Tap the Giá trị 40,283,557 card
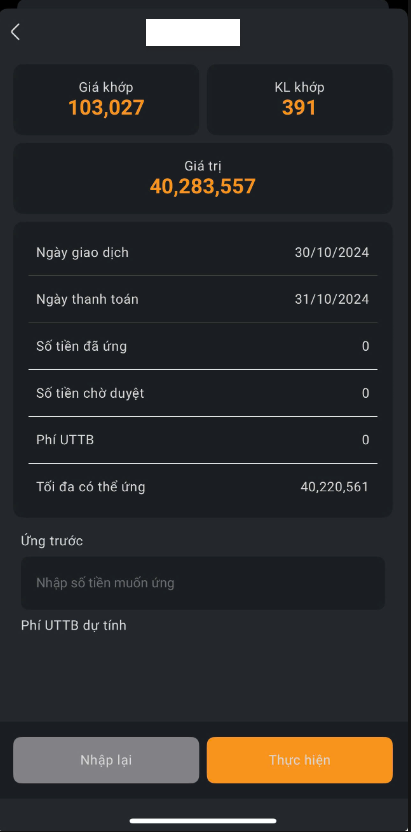The height and width of the screenshot is (832, 411). pos(203,178)
